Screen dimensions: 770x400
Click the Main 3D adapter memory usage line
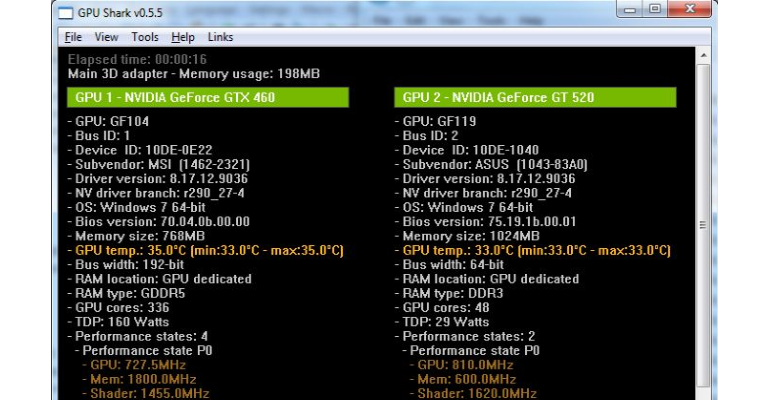pos(194,74)
